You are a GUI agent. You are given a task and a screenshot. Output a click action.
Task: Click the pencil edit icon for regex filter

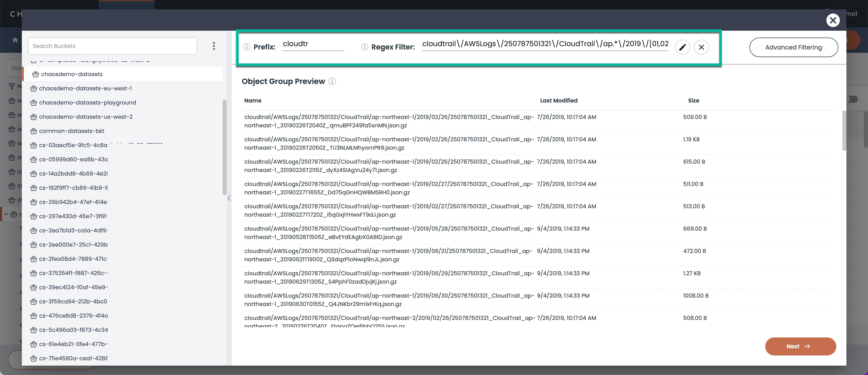[682, 47]
